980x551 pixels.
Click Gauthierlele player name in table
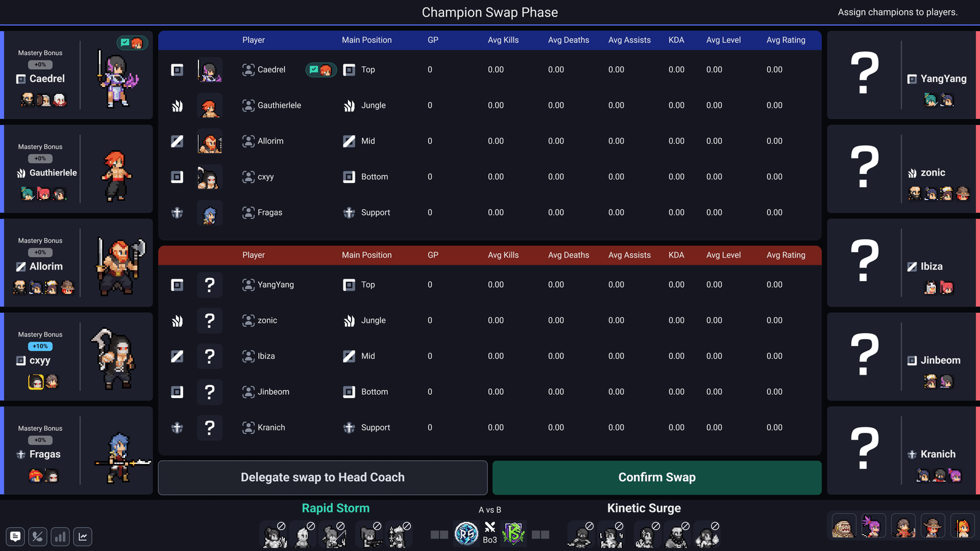279,105
